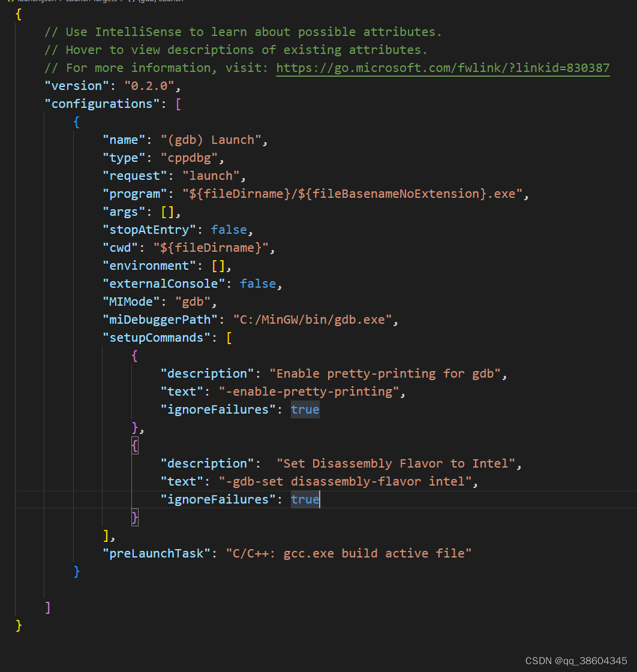
Task: Click the "-enable-pretty-printing" text value
Action: (309, 392)
